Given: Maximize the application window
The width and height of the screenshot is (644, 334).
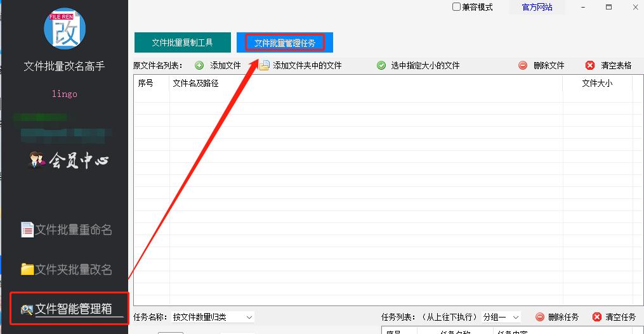Looking at the screenshot, I should pyautogui.click(x=608, y=8).
